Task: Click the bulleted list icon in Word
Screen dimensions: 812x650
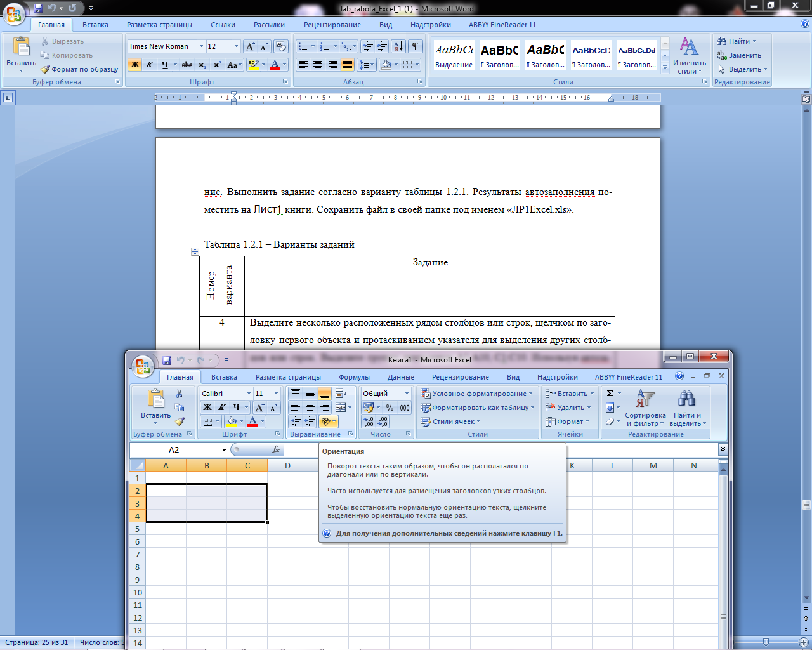Action: point(303,46)
